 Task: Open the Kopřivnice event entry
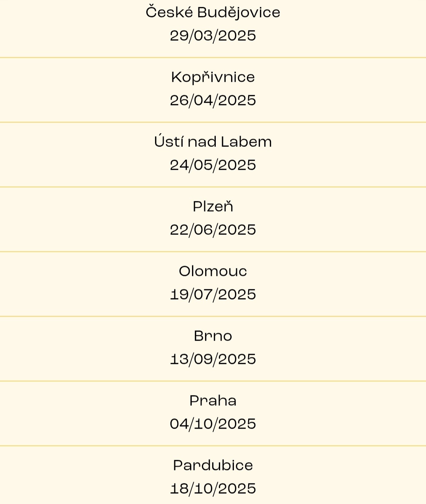coord(213,90)
